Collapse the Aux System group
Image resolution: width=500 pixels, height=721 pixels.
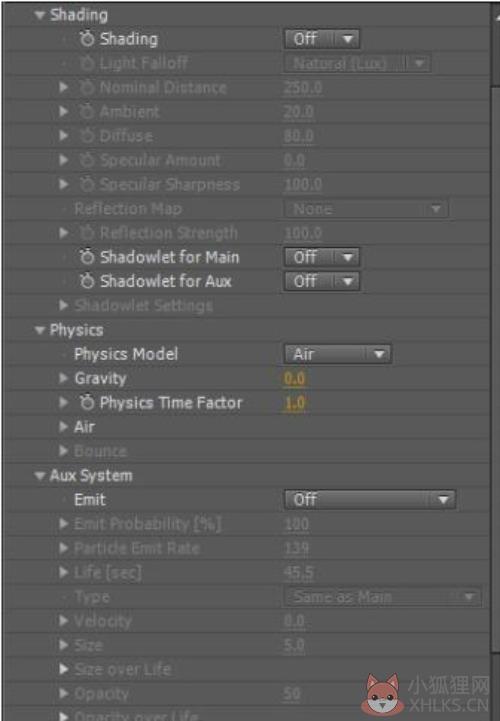tap(40, 476)
